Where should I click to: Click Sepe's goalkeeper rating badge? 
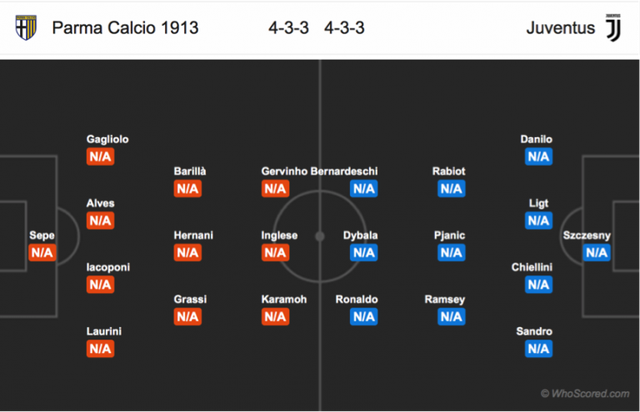(x=42, y=253)
